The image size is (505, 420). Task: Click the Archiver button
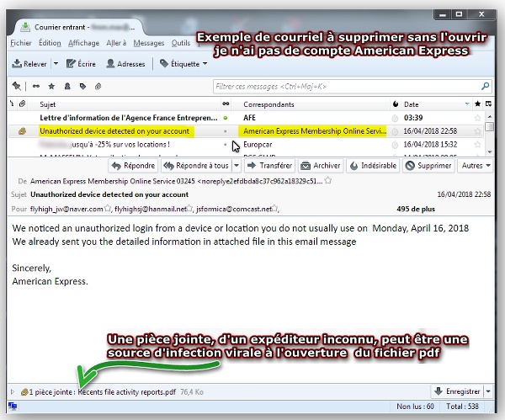click(x=321, y=166)
